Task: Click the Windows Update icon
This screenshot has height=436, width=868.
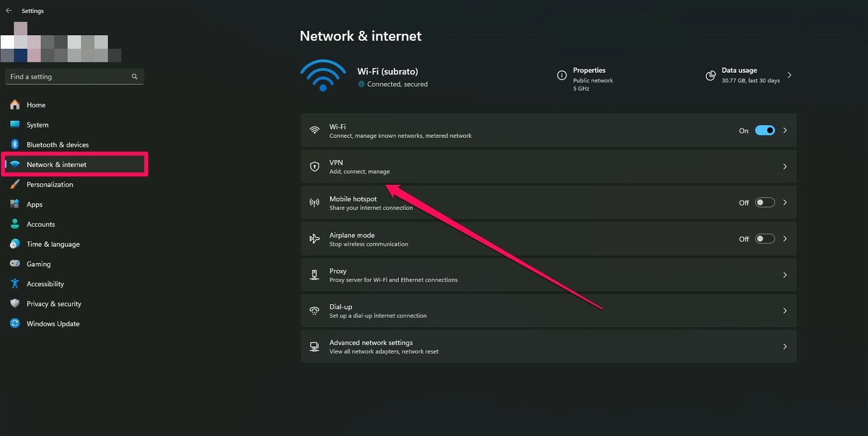Action: [x=15, y=323]
